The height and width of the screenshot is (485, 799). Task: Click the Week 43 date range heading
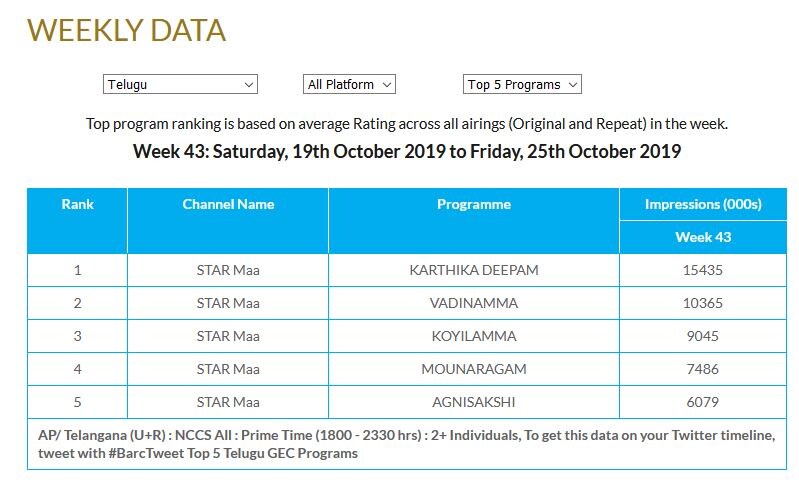pos(407,152)
